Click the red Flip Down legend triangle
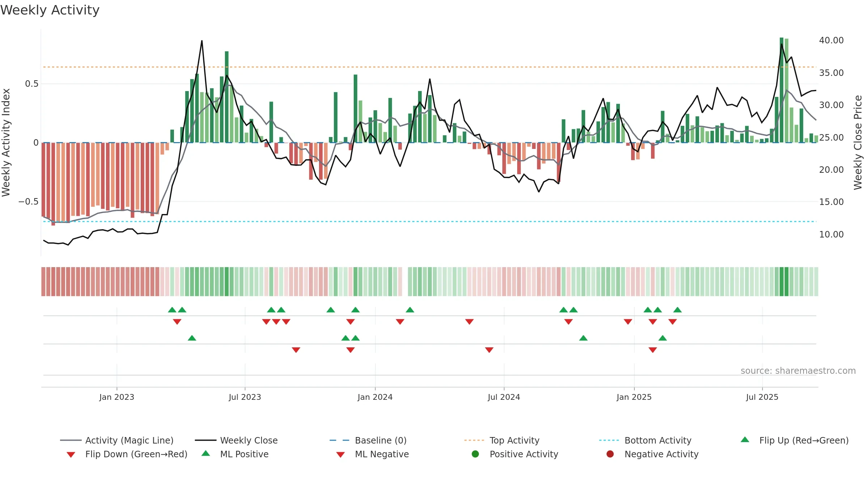The width and height of the screenshot is (868, 488). pyautogui.click(x=71, y=455)
